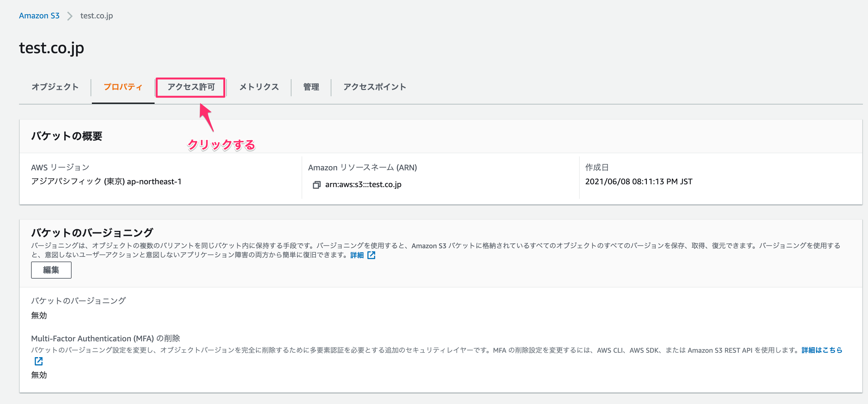The image size is (868, 404).
Task: Click the ARN text arn:aws:s3:::test.co.jp
Action: pyautogui.click(x=363, y=185)
